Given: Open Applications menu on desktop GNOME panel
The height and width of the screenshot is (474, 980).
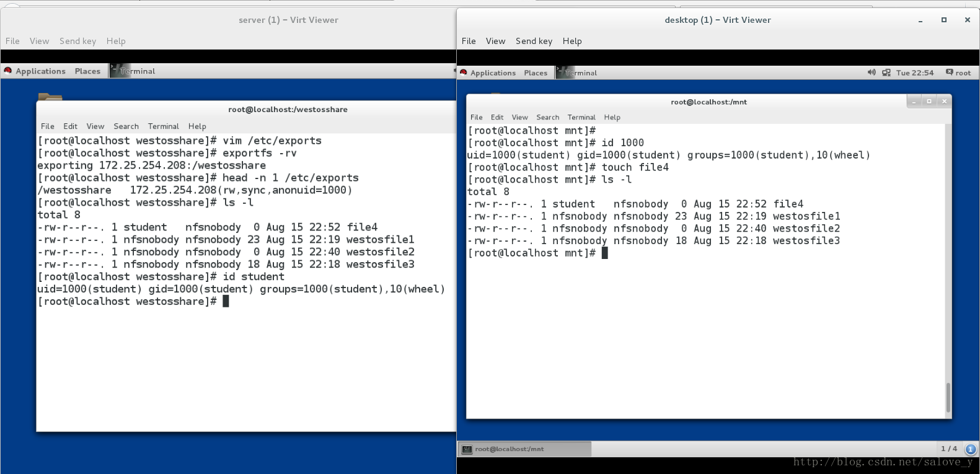Looking at the screenshot, I should tap(493, 73).
